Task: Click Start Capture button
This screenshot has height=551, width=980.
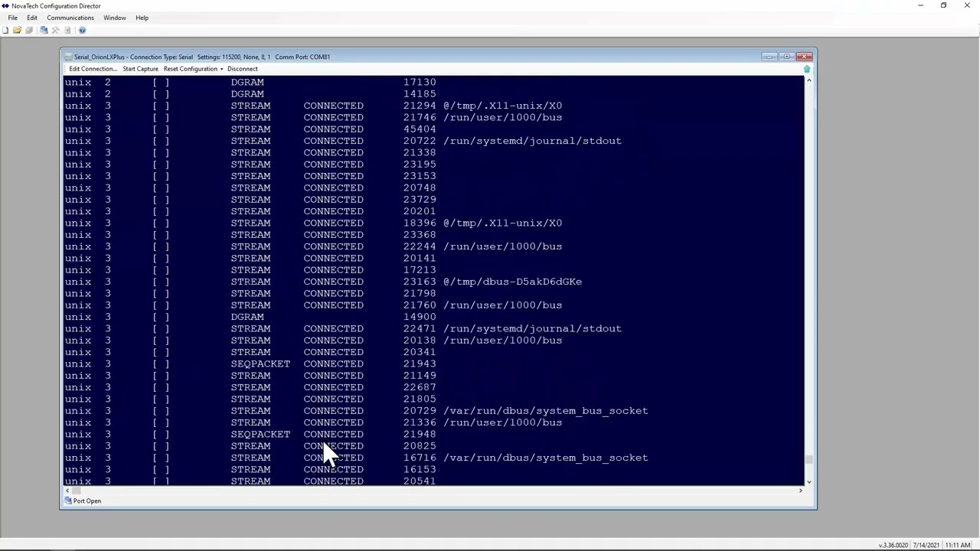Action: [x=140, y=69]
